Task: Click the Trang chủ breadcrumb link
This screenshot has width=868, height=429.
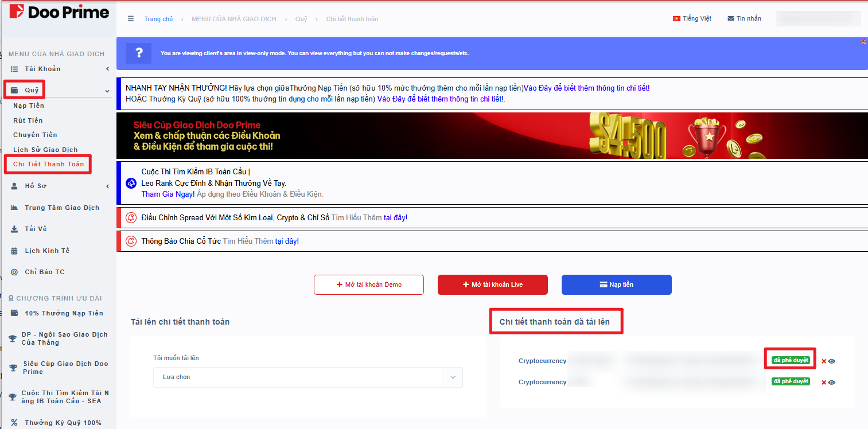Action: 158,19
